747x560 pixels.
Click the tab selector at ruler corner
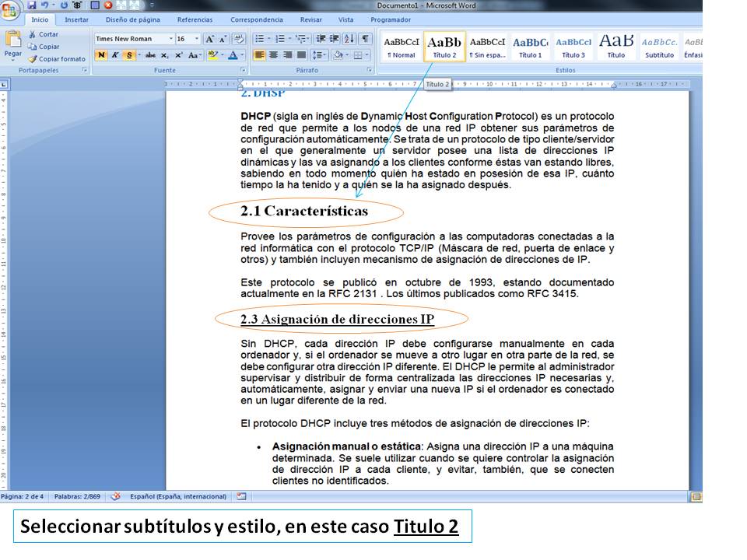[4, 85]
